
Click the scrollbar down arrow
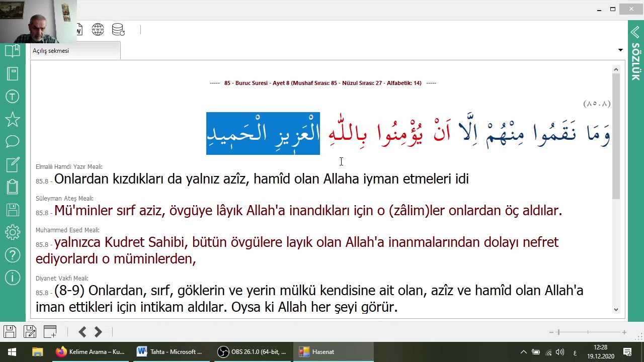616,310
